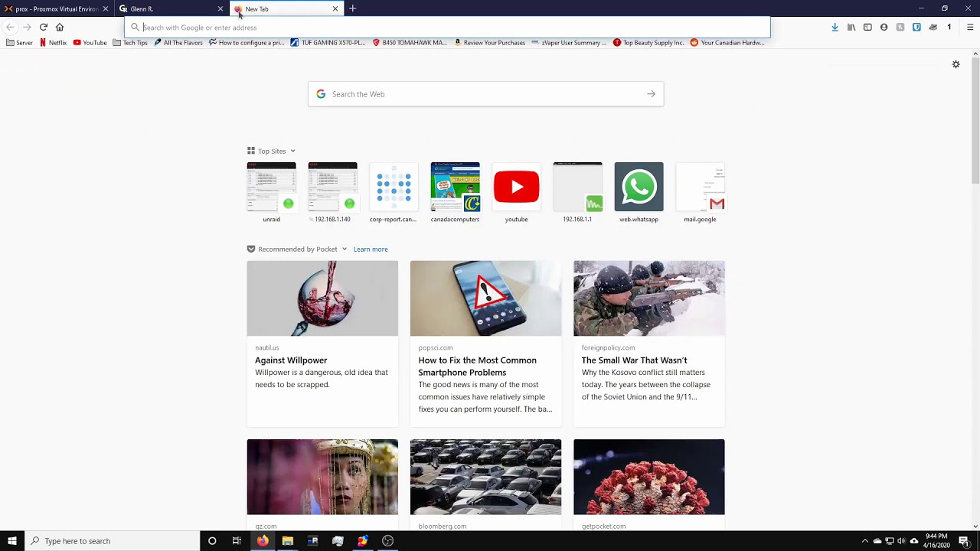This screenshot has height=551, width=980.
Task: Expand Recommended by Pocket menu
Action: [x=345, y=249]
